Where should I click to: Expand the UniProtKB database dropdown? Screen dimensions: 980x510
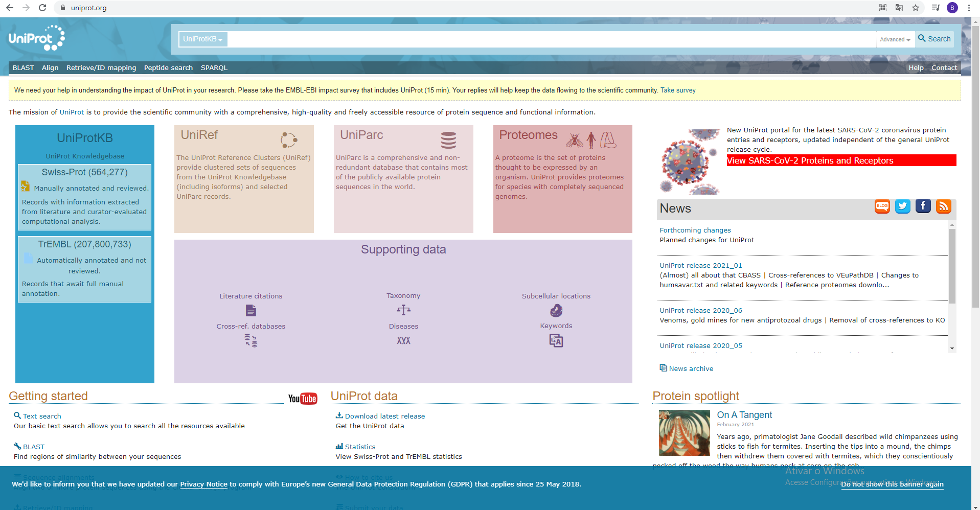click(203, 39)
